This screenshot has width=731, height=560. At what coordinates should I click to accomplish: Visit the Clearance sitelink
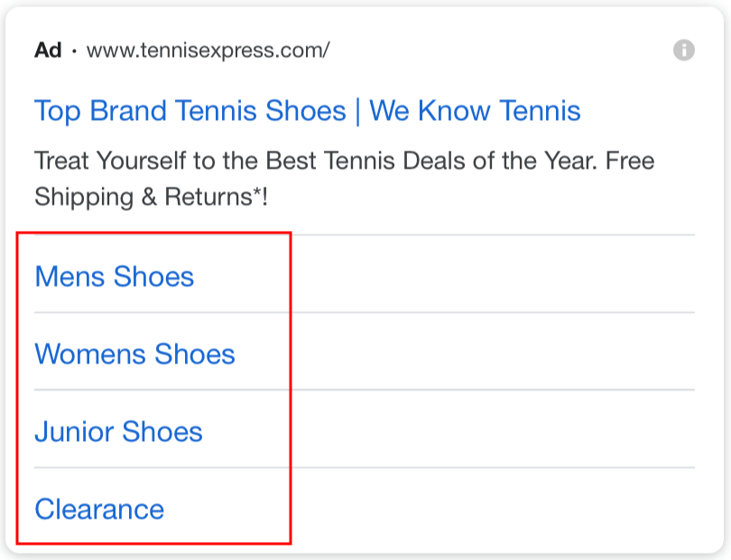tap(99, 509)
